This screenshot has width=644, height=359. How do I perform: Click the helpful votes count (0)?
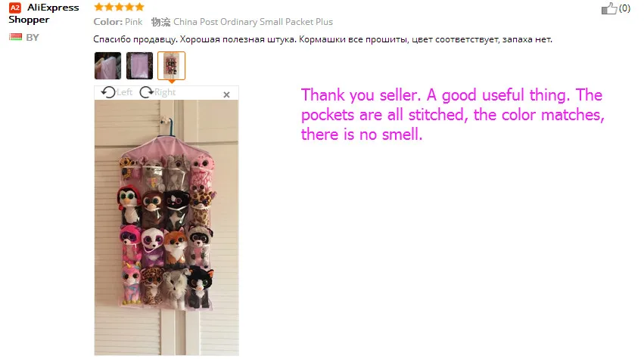(624, 8)
